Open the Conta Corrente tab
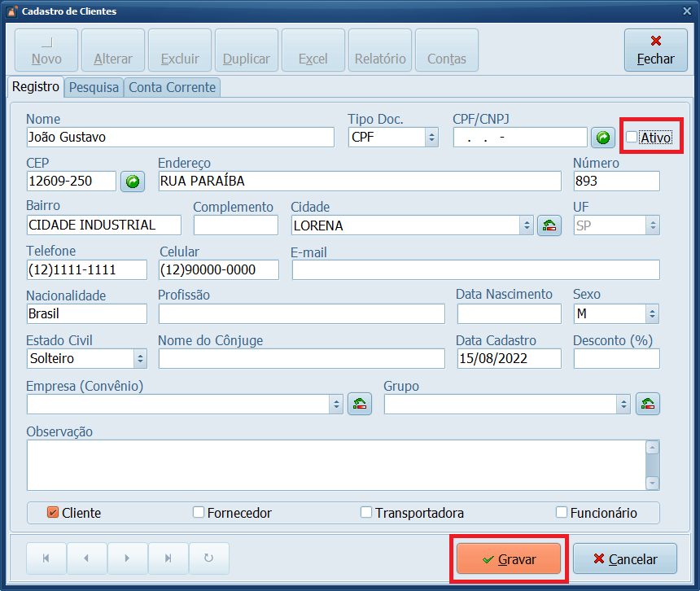The image size is (700, 591). pos(172,87)
